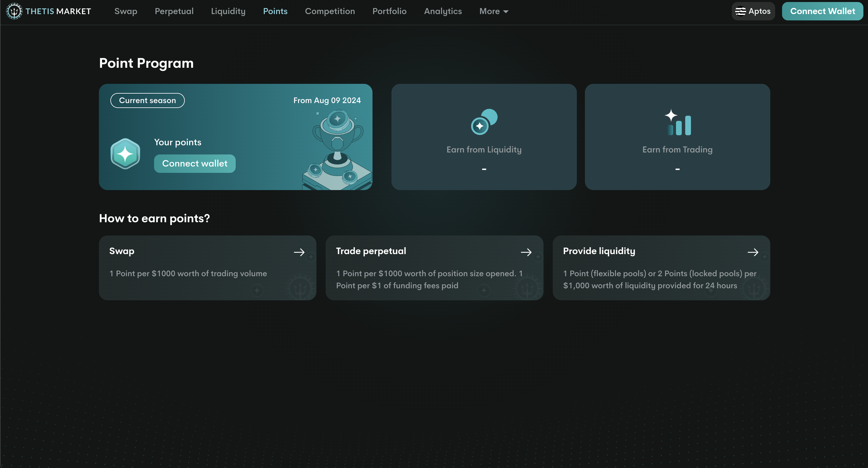Screen dimensions: 868x468
Task: Click the Earn from Liquidity coins icon
Action: click(x=484, y=122)
